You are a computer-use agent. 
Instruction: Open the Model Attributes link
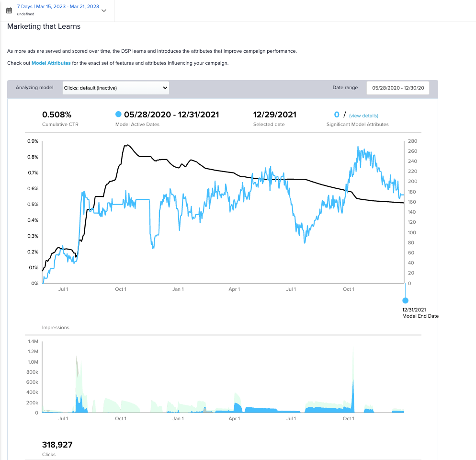(51, 63)
